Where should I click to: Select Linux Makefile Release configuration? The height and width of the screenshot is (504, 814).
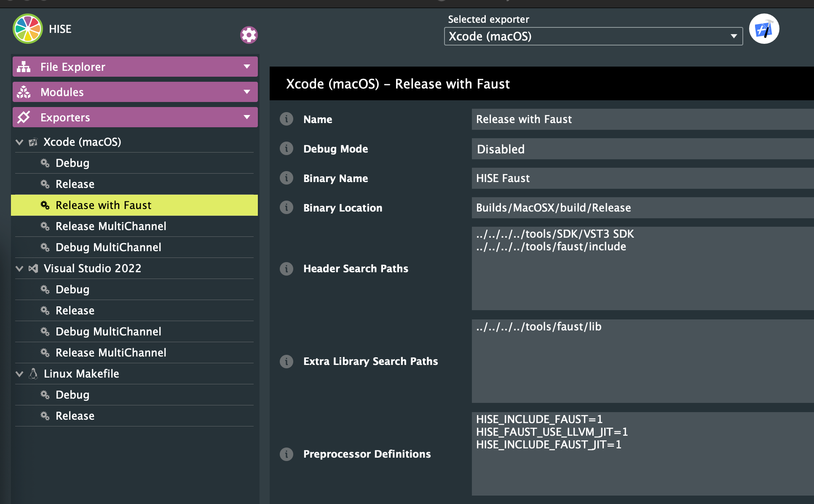134,416
